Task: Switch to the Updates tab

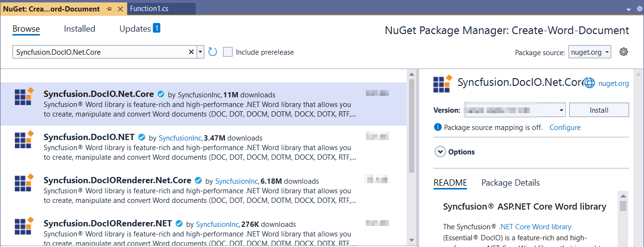Action: tap(135, 29)
